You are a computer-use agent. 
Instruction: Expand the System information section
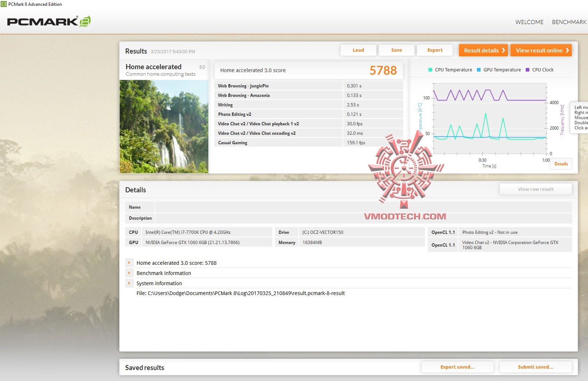(129, 283)
